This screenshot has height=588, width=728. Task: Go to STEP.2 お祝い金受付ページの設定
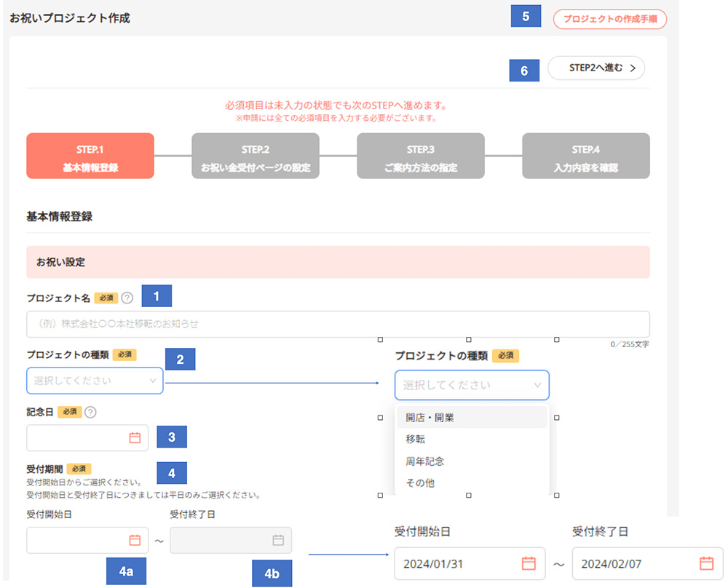(x=256, y=156)
